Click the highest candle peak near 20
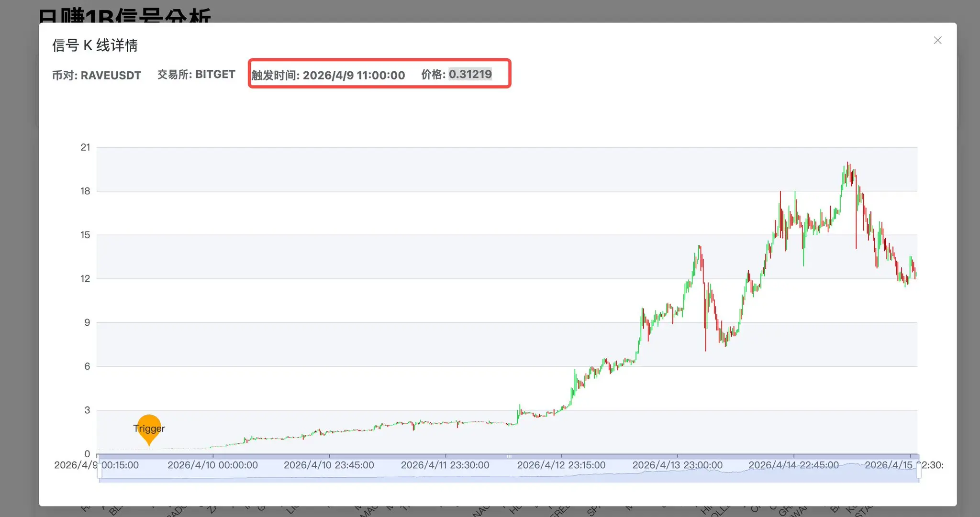This screenshot has width=980, height=517. pos(847,164)
